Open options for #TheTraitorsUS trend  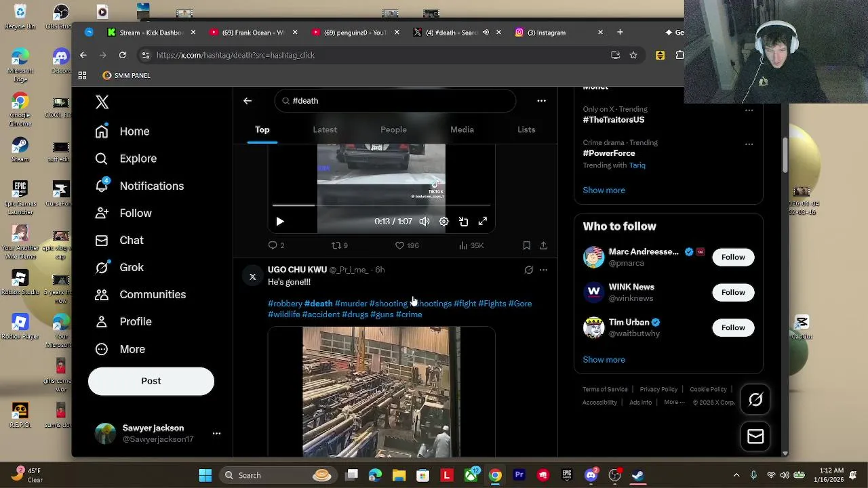point(749,110)
